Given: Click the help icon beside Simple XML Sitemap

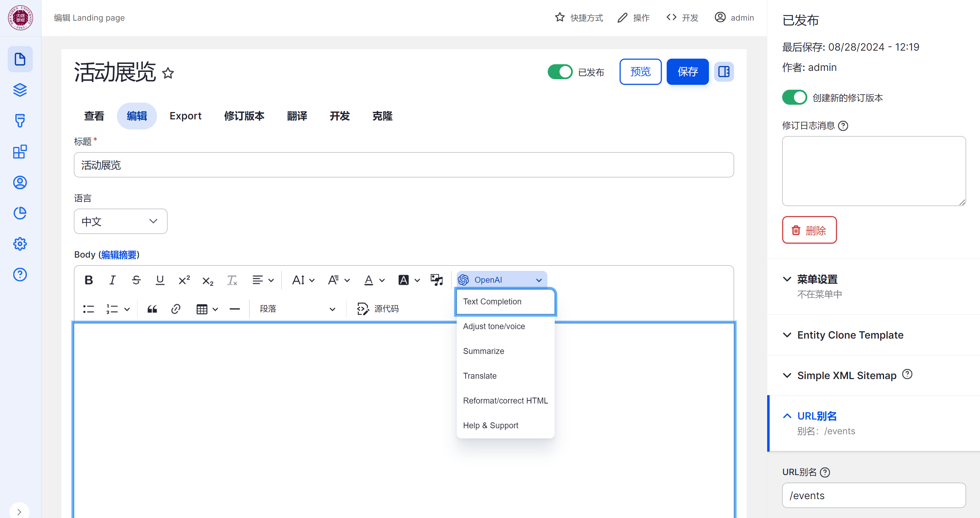Looking at the screenshot, I should tap(907, 375).
